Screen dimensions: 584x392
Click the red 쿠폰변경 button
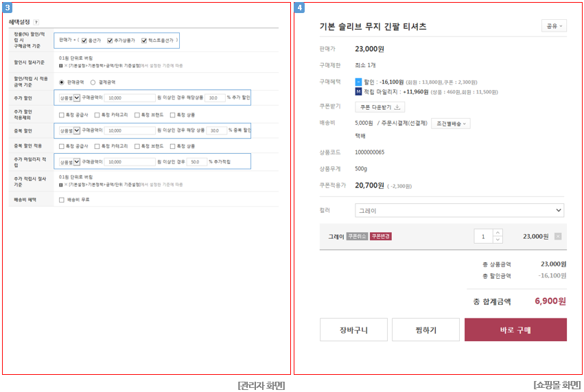coord(381,236)
